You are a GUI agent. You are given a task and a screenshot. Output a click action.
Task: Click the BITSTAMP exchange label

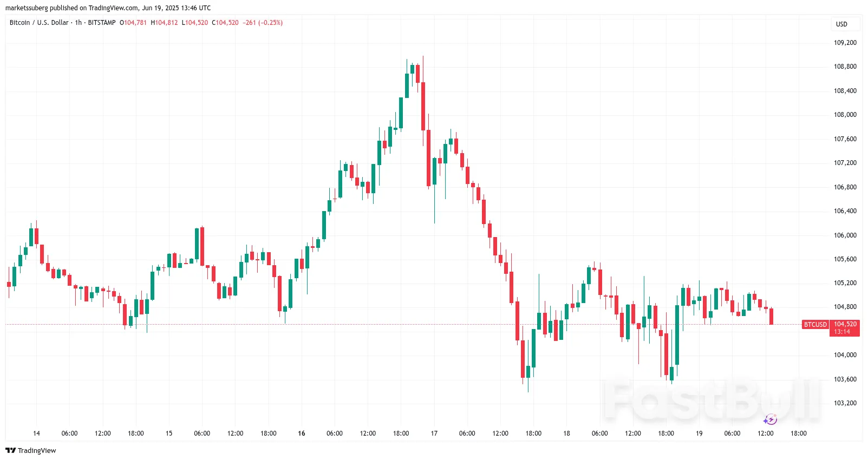point(102,23)
